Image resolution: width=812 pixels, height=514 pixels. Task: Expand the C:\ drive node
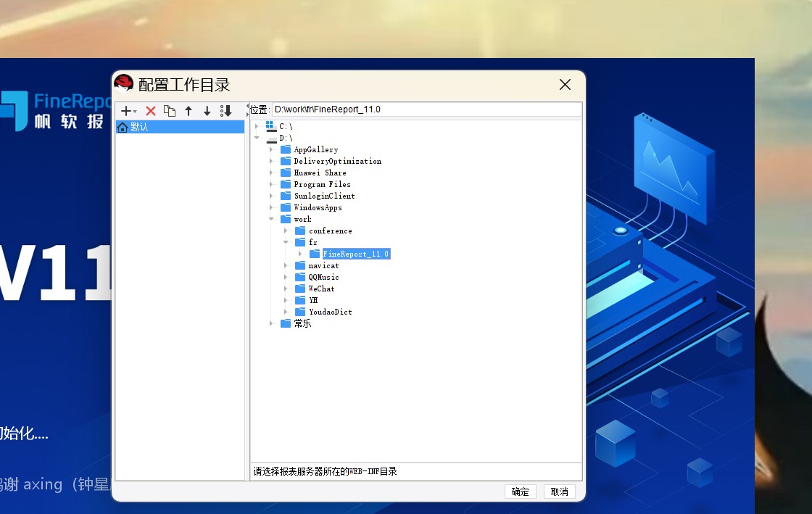click(x=257, y=126)
